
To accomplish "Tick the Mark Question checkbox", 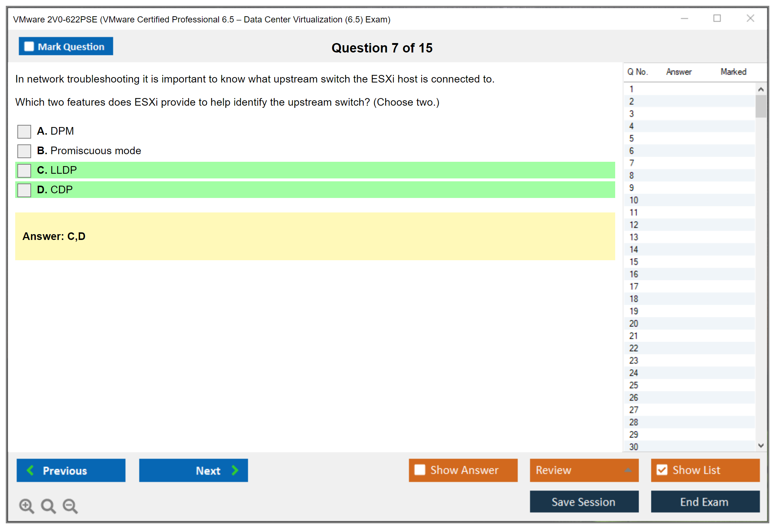I will pos(29,46).
